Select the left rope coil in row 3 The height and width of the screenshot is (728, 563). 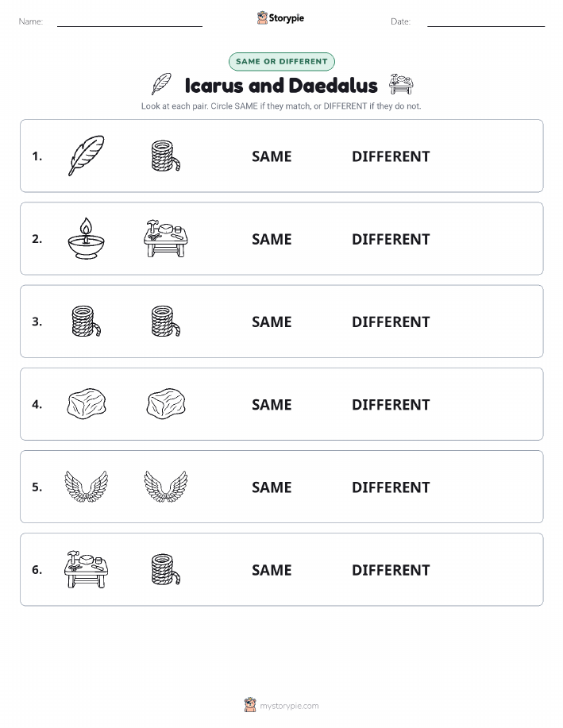(x=87, y=322)
